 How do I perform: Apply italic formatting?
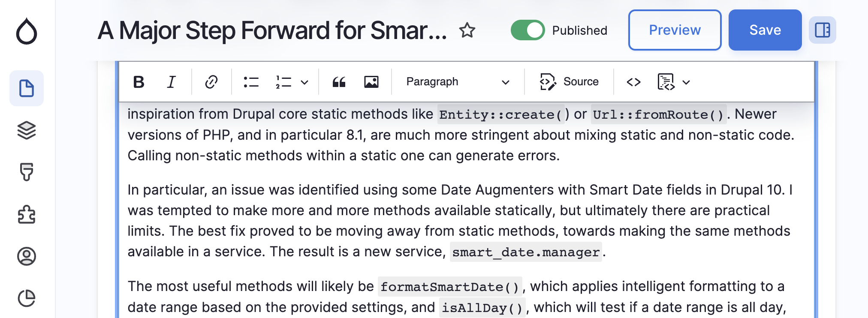171,82
